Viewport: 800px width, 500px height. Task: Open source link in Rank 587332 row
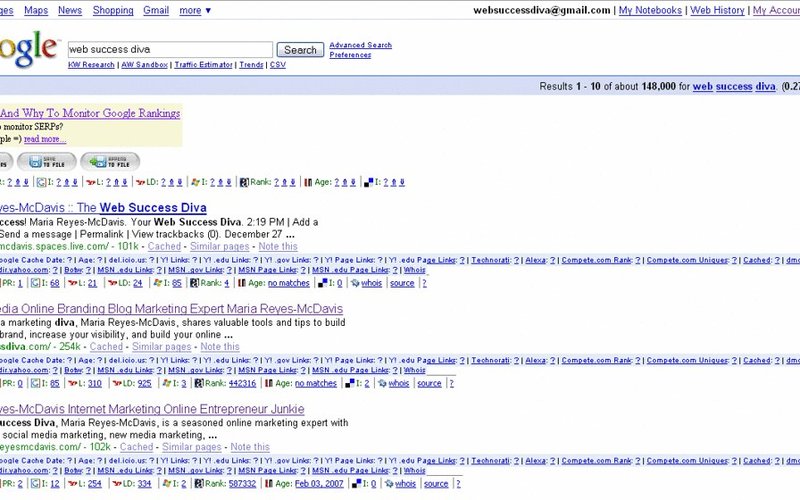[x=436, y=484]
